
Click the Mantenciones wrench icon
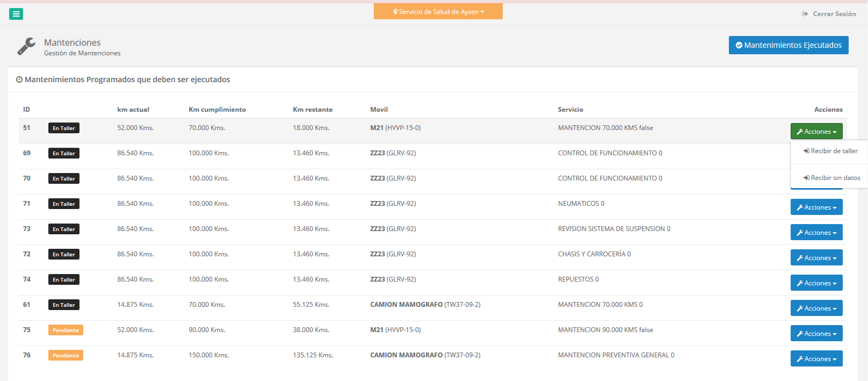pos(26,46)
